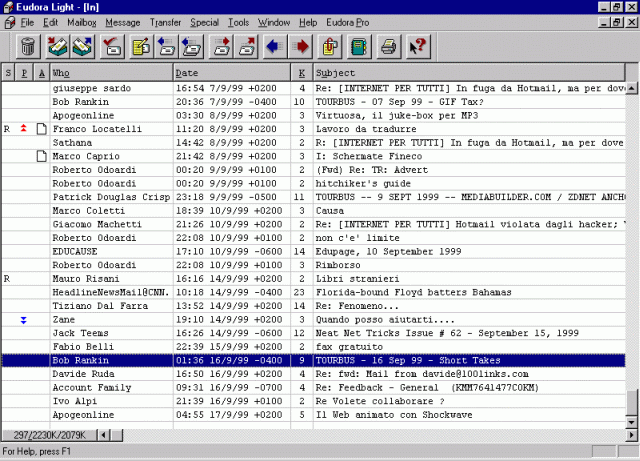
Task: Open the Transfer menu
Action: [x=165, y=22]
